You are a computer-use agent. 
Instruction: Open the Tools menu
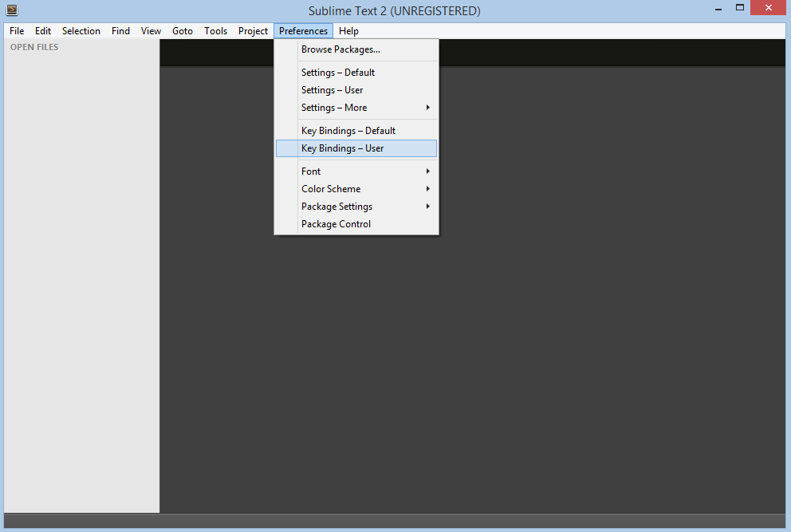215,31
